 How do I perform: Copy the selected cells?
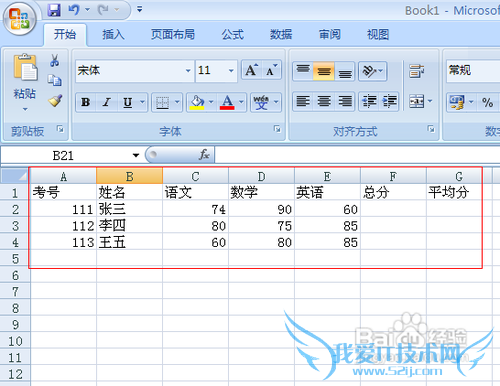point(55,80)
